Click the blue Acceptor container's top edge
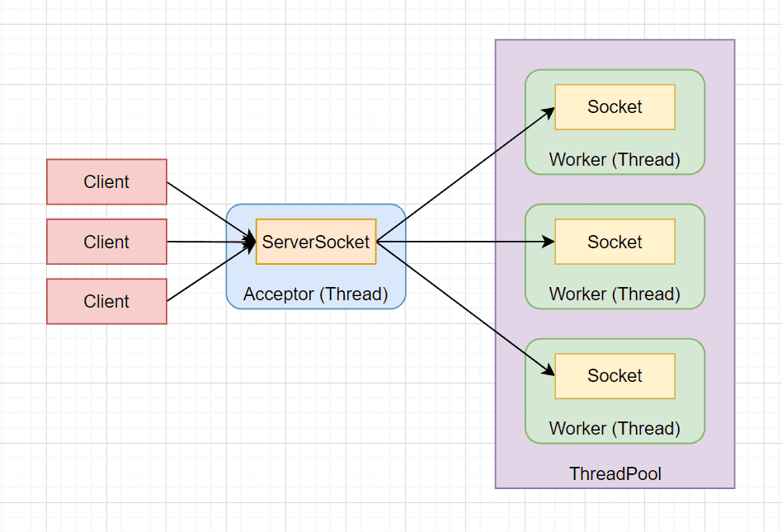The image size is (782, 532). pyautogui.click(x=316, y=205)
